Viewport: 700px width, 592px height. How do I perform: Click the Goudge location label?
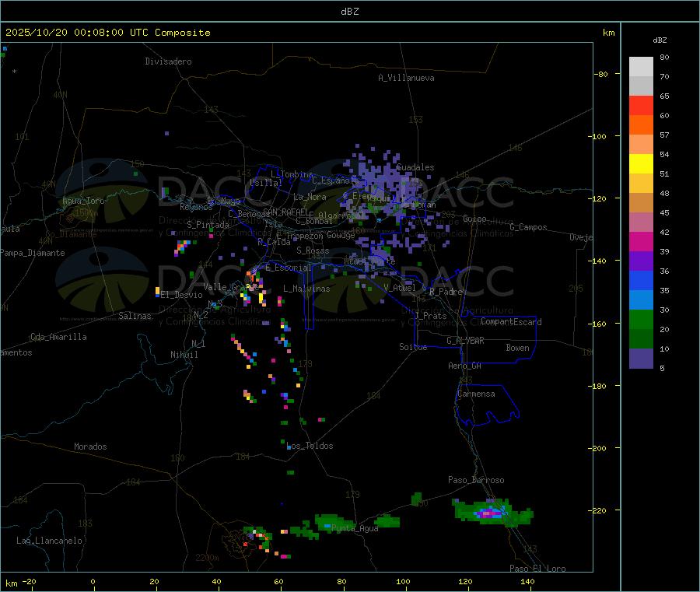click(x=341, y=235)
